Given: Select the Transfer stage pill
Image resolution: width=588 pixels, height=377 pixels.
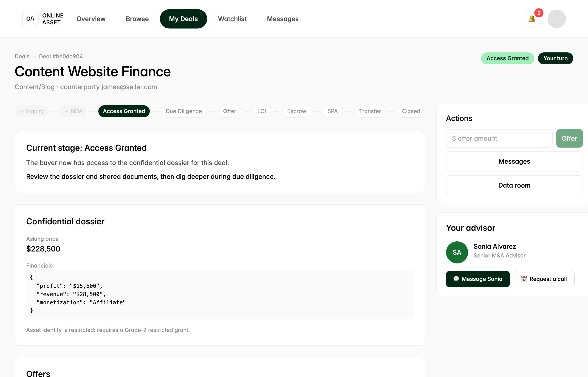Looking at the screenshot, I should click(x=370, y=111).
